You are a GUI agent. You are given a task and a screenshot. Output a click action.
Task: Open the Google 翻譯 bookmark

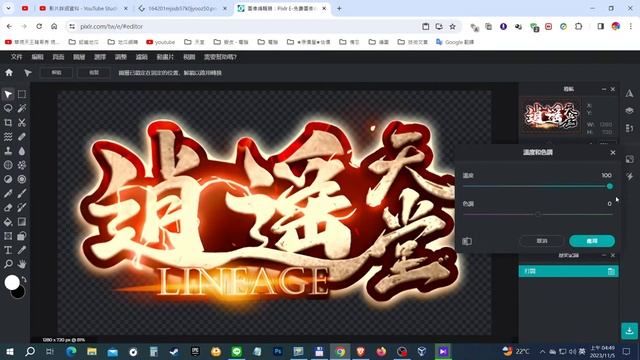pos(455,42)
